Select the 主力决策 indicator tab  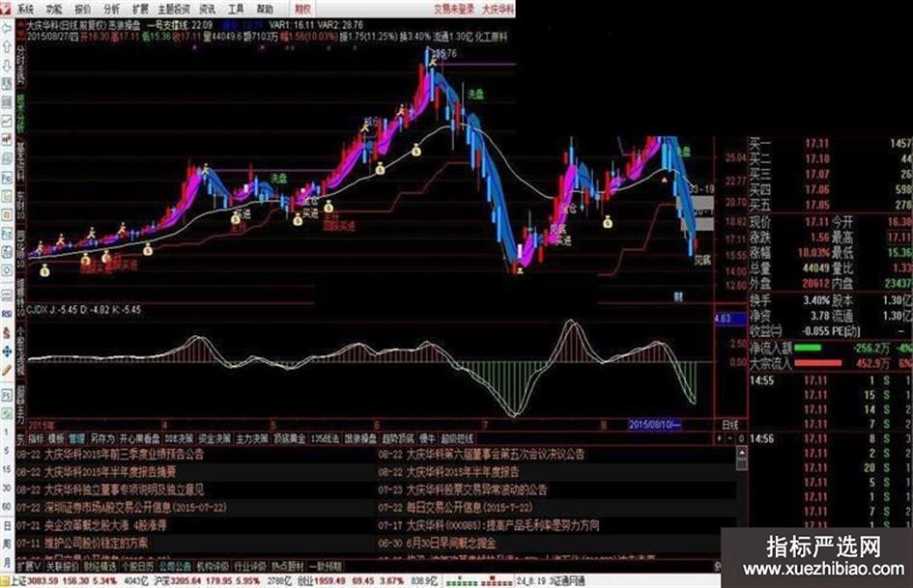point(252,439)
